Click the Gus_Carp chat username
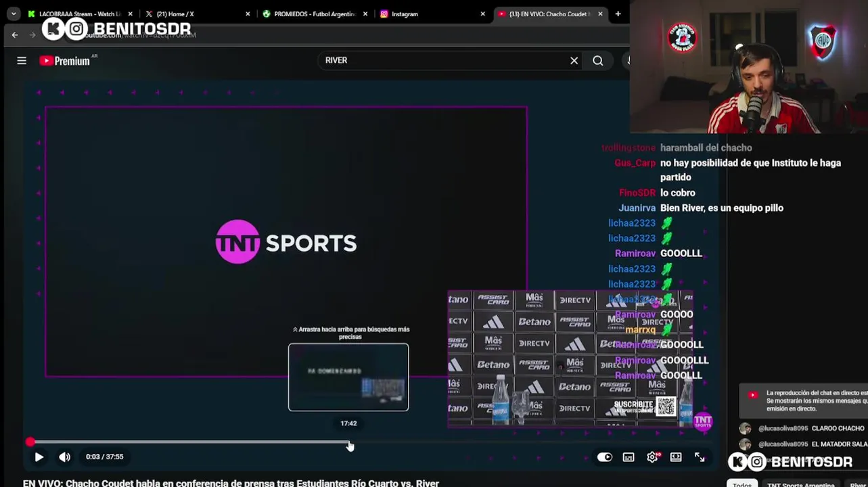The width and height of the screenshot is (868, 487). 635,163
